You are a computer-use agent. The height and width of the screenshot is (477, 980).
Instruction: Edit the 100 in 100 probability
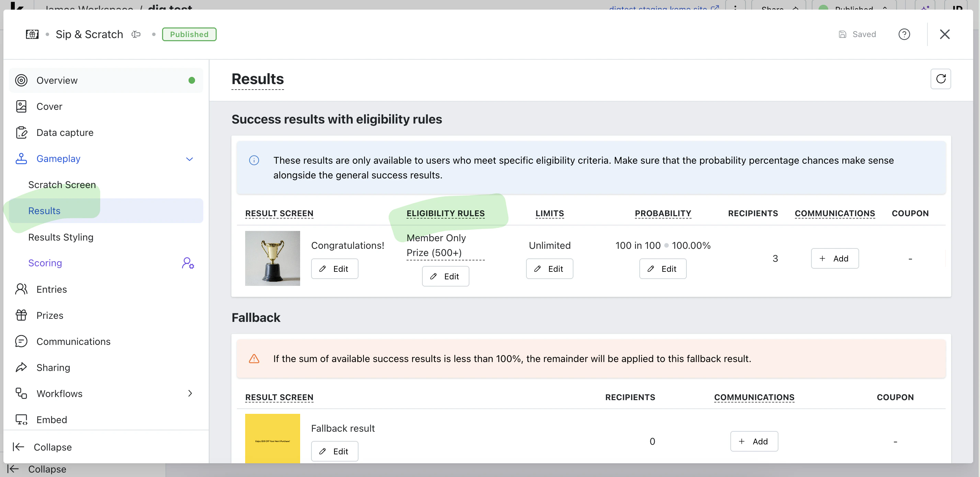(x=662, y=269)
